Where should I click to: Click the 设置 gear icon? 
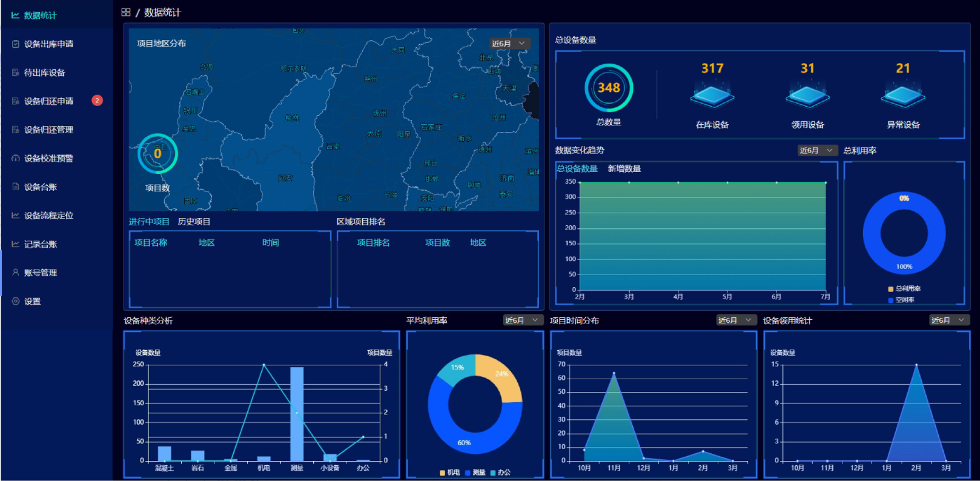[16, 301]
